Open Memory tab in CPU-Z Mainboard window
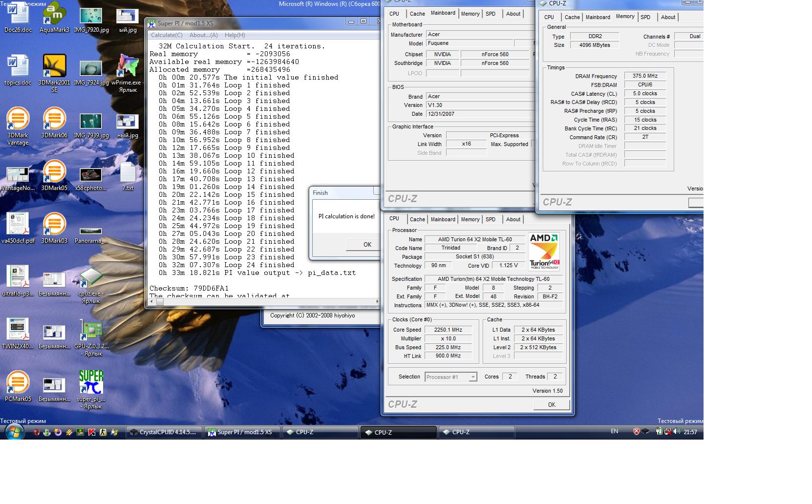Image resolution: width=812 pixels, height=504 pixels. (470, 14)
